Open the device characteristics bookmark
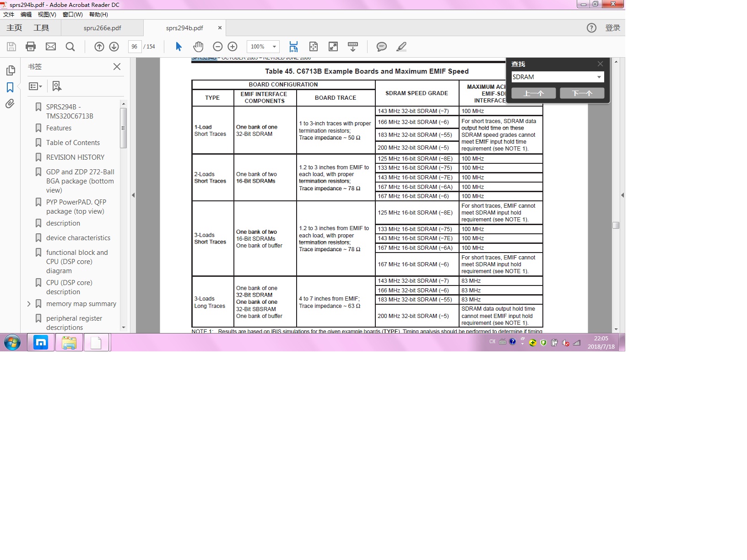Image resolution: width=747 pixels, height=560 pixels. tap(78, 238)
